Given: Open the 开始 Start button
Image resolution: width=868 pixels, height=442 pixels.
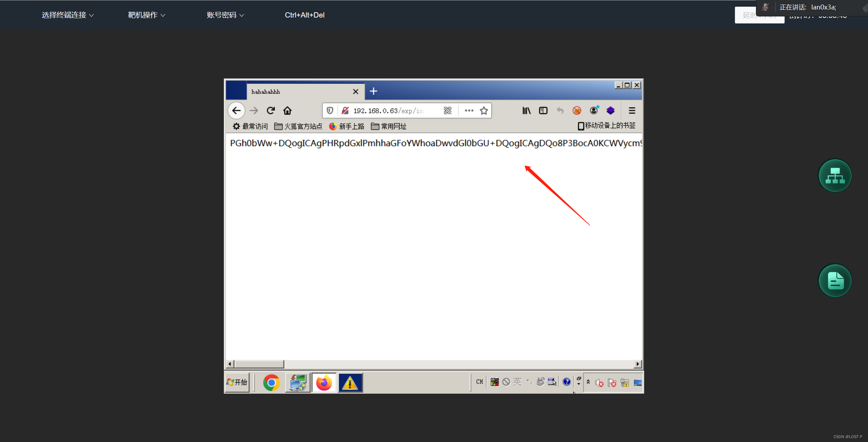Looking at the screenshot, I should tap(237, 382).
